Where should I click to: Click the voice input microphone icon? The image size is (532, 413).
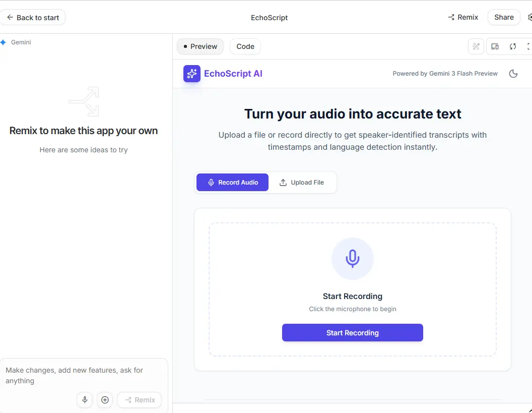point(85,400)
